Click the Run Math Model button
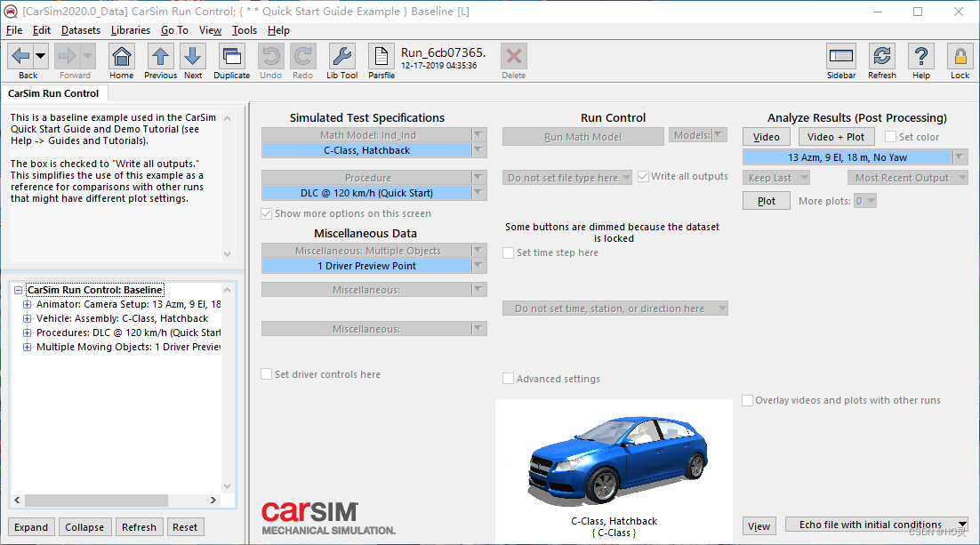 click(x=583, y=137)
